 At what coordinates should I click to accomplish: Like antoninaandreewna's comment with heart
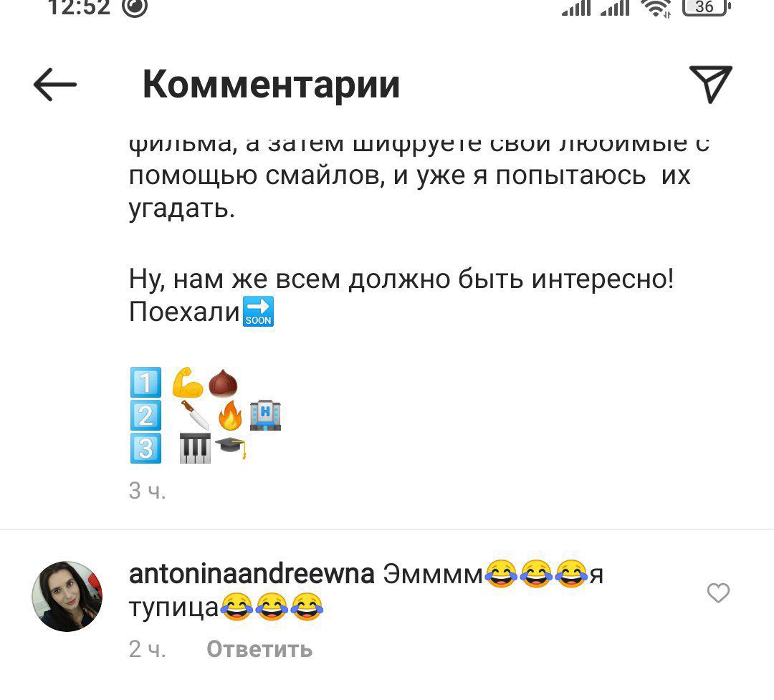[x=718, y=593]
